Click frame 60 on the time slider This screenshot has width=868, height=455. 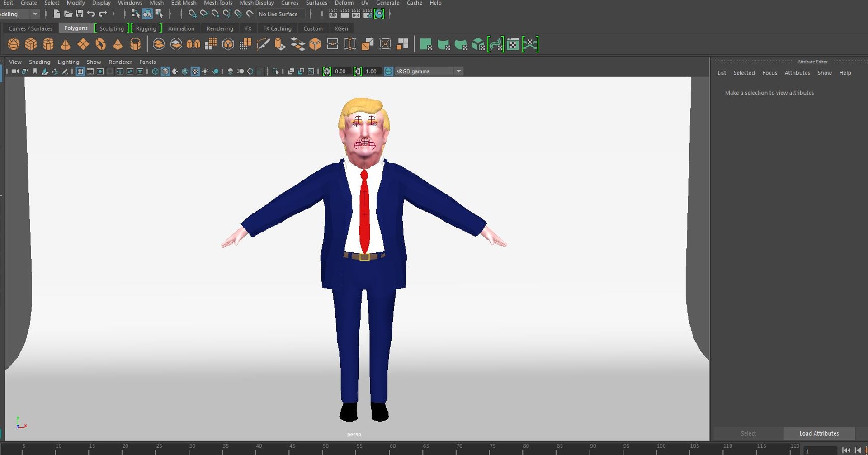click(x=392, y=448)
